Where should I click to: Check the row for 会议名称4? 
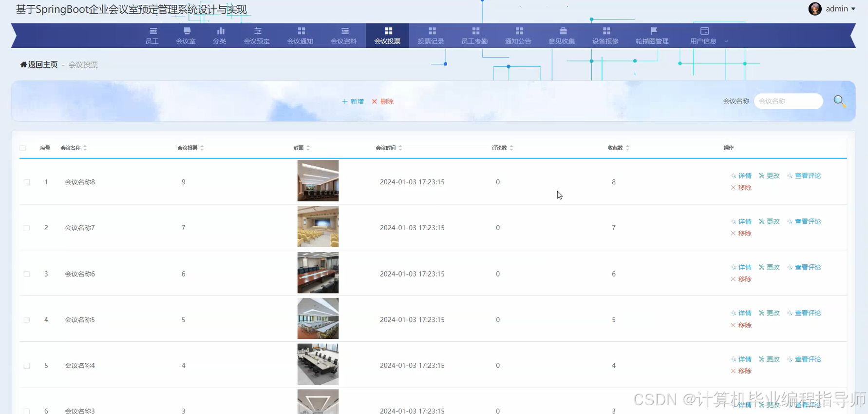point(27,366)
